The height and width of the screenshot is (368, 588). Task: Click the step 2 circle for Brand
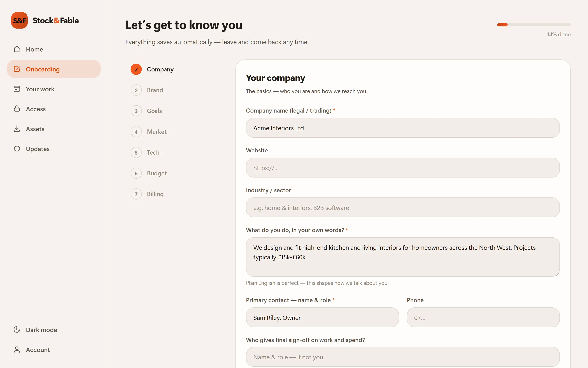(136, 90)
